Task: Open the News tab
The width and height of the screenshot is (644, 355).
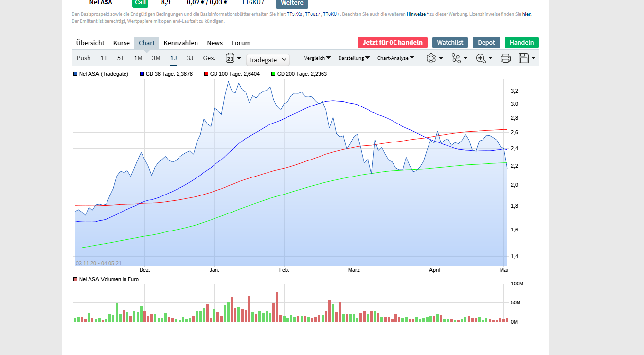Action: click(x=215, y=43)
